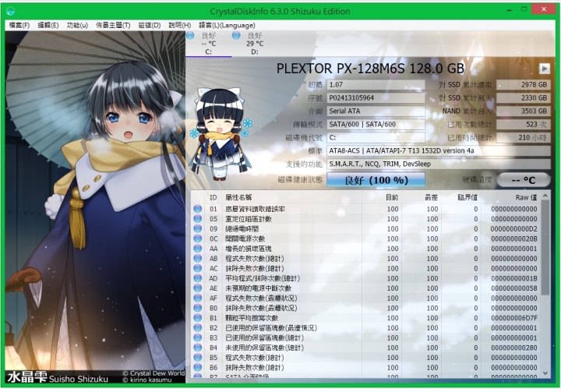Click status orb for attribute 09
The image size is (561, 392).
click(197, 228)
